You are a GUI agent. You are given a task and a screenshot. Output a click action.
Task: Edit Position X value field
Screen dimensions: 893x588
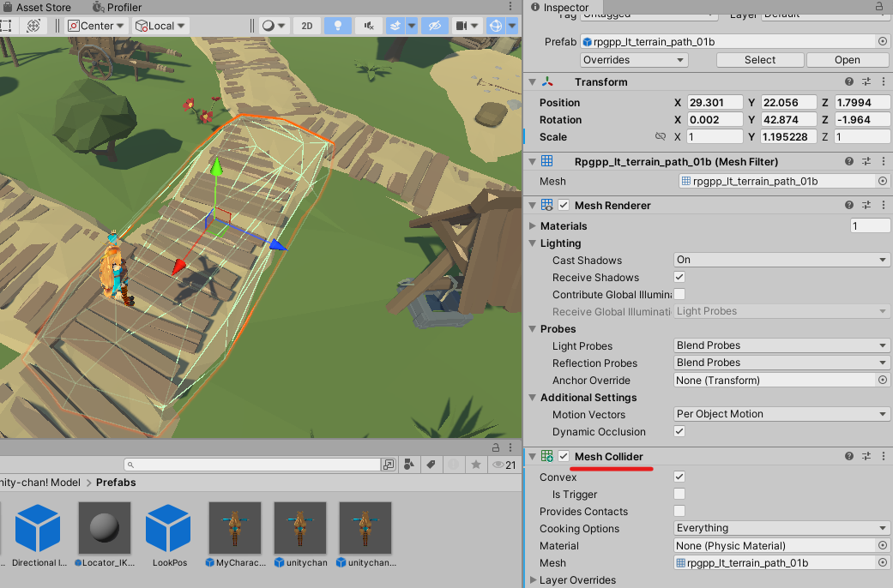point(715,103)
